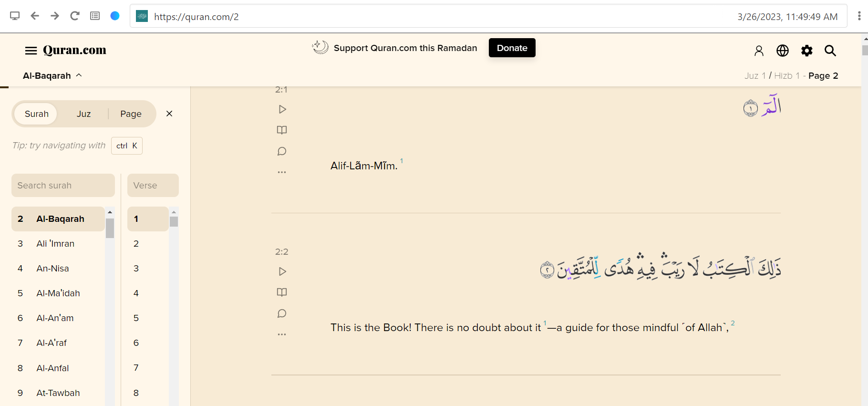Open the search magnifier icon
868x406 pixels.
click(x=830, y=51)
